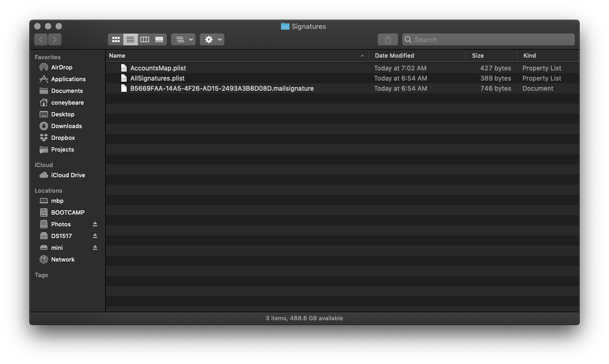This screenshot has height=364, width=609.
Task: Click the Search field
Action: [491, 39]
